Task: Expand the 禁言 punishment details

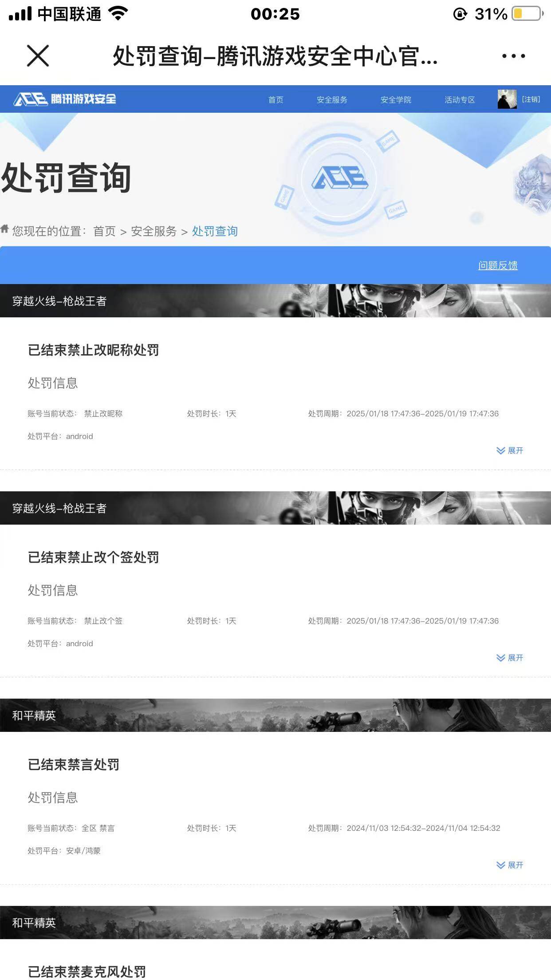Action: (510, 865)
